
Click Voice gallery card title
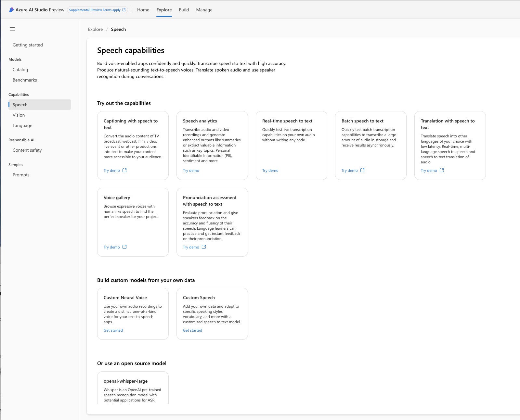click(x=117, y=197)
